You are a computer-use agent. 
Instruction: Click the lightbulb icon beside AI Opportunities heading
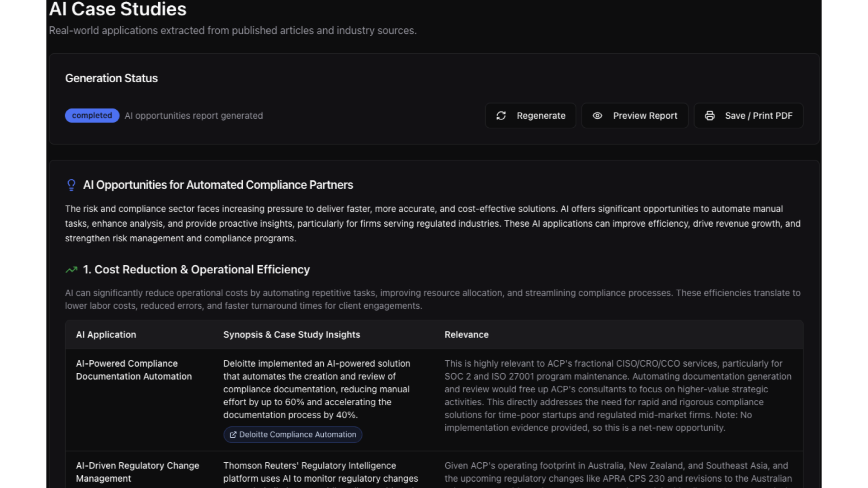tap(71, 185)
